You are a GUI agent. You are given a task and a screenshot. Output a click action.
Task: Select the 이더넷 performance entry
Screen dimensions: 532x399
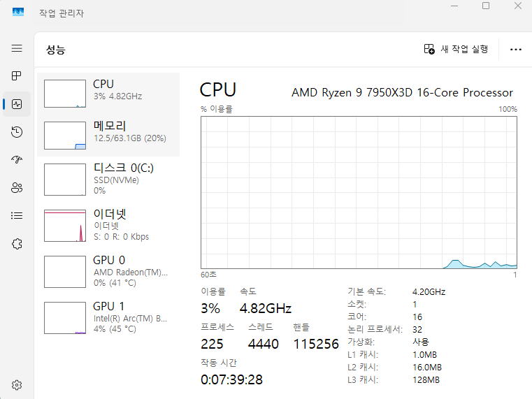[x=108, y=226]
